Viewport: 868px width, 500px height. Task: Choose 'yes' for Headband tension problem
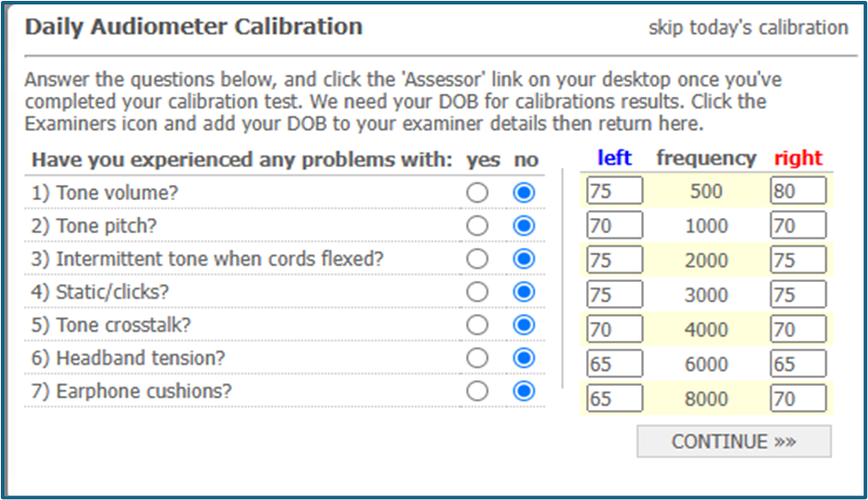coord(478,358)
